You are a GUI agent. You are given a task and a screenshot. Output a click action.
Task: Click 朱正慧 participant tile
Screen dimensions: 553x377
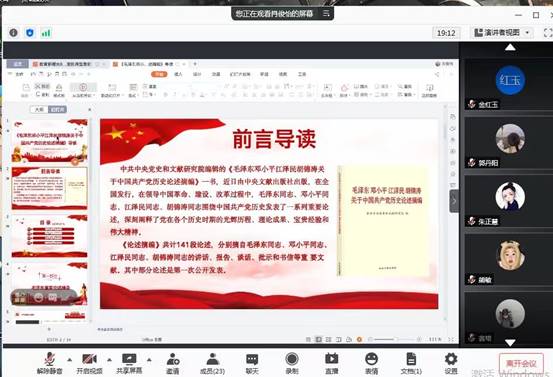click(x=509, y=201)
